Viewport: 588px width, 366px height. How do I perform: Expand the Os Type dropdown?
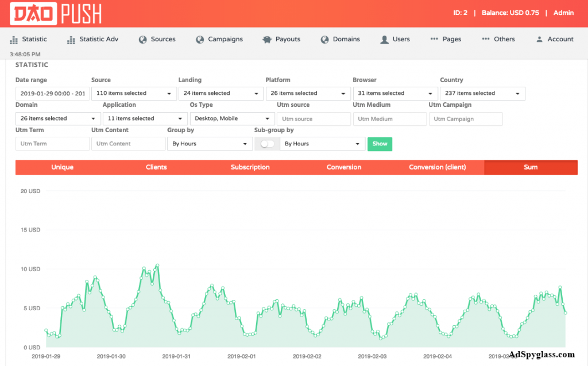232,118
